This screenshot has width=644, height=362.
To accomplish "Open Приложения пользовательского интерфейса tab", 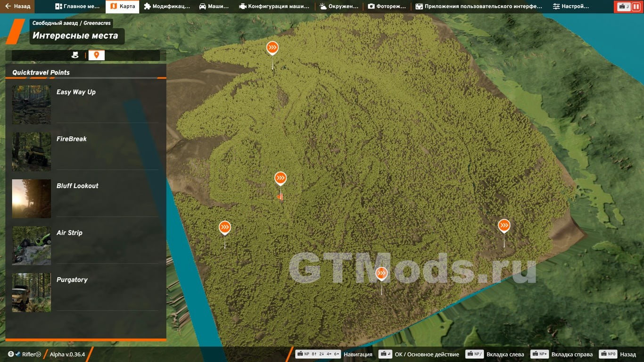I will click(x=479, y=7).
